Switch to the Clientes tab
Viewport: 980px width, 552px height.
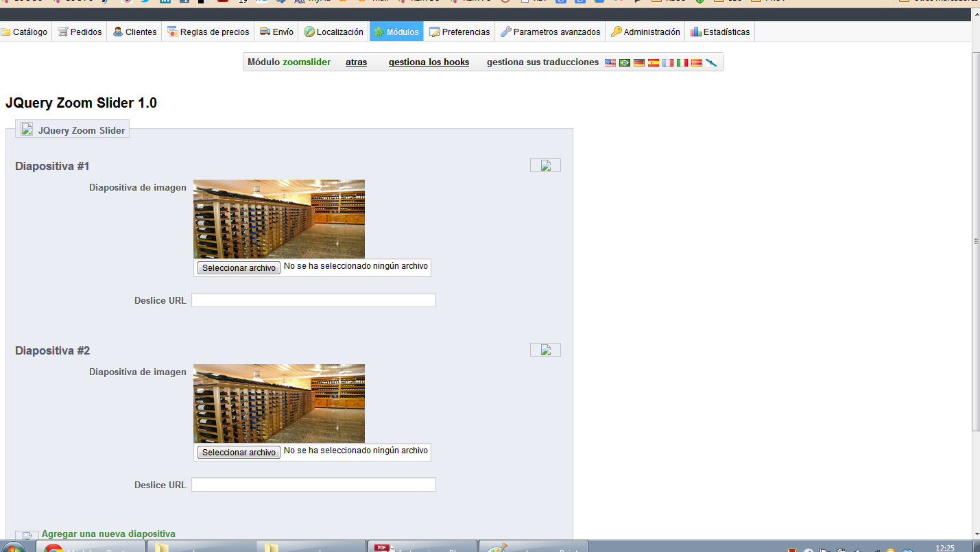point(134,32)
